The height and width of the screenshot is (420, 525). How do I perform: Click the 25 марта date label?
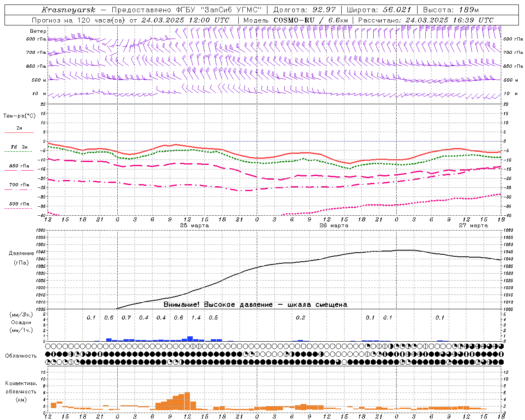point(194,226)
